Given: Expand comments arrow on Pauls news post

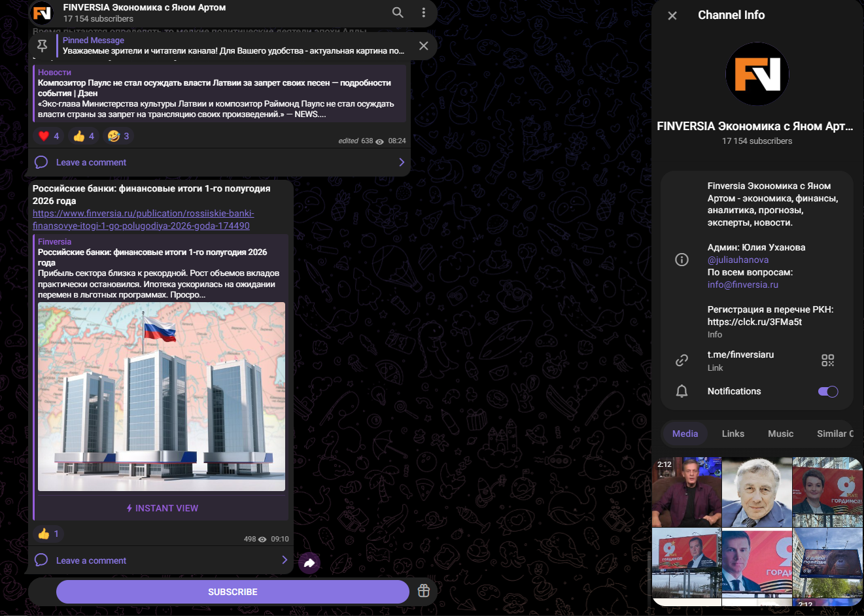Looking at the screenshot, I should (x=402, y=162).
